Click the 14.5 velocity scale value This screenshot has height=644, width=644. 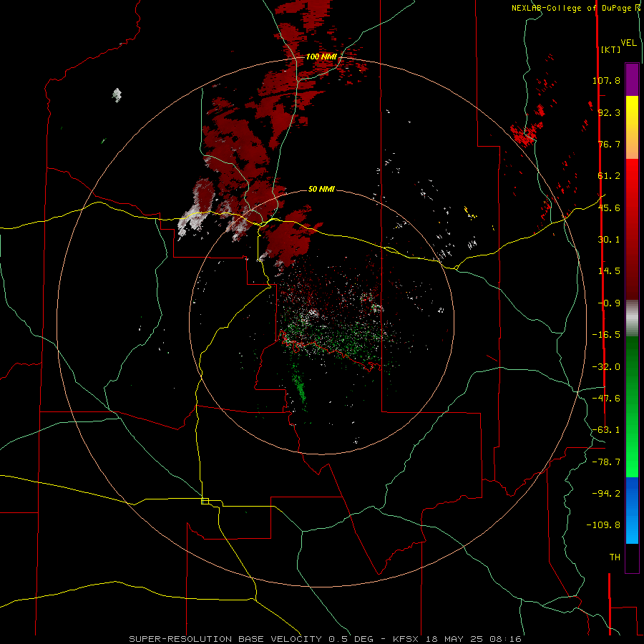pyautogui.click(x=609, y=271)
